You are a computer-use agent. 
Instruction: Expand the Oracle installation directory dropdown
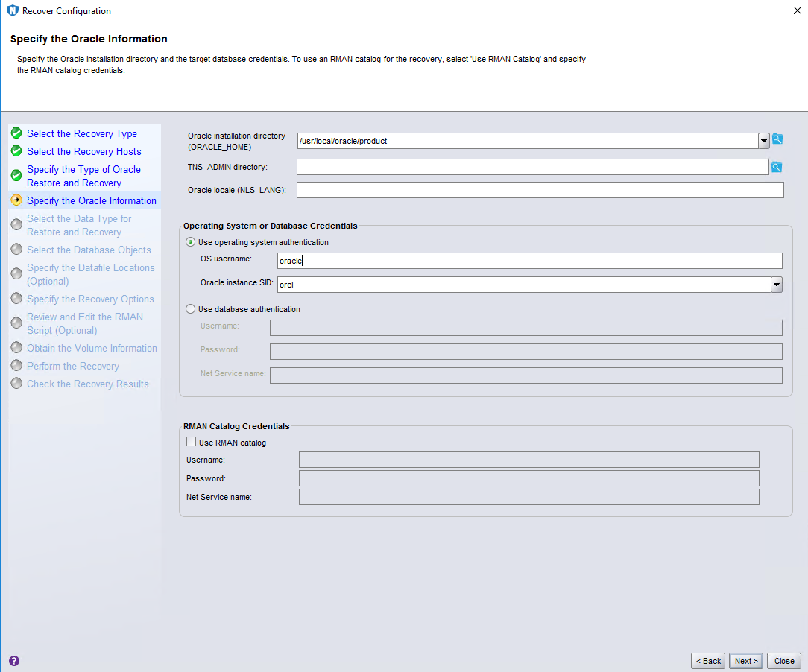[x=763, y=141]
